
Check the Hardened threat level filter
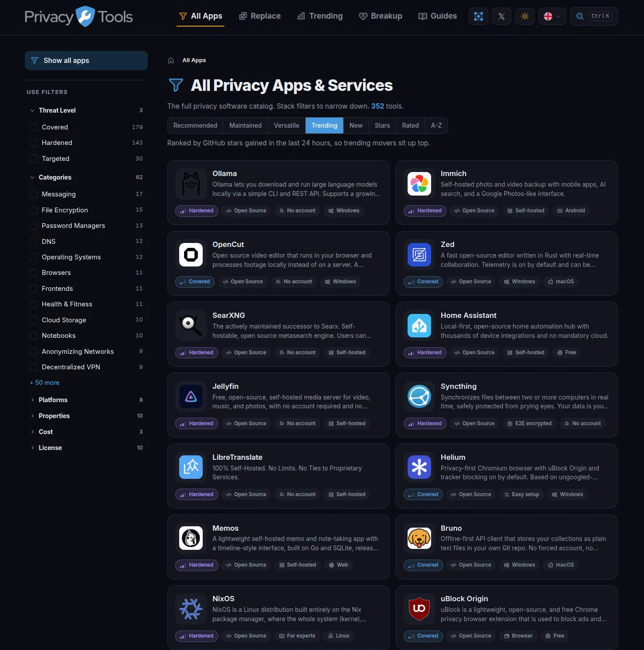click(33, 143)
